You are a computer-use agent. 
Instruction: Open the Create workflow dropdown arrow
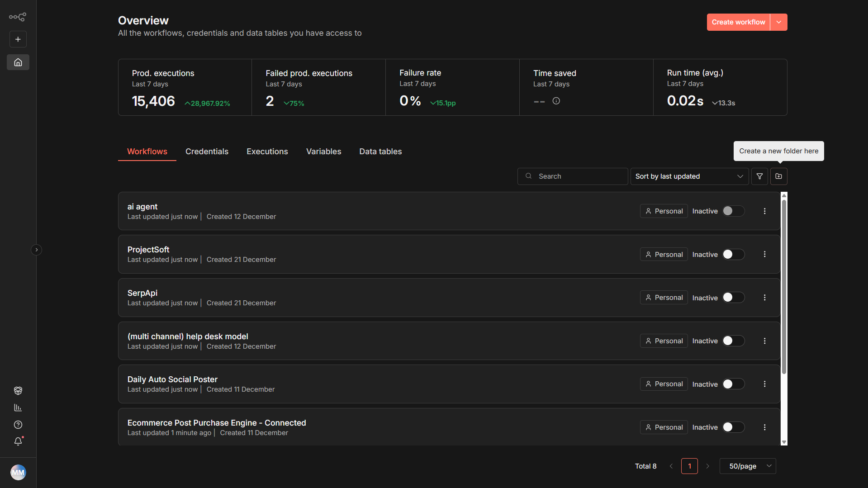point(778,22)
